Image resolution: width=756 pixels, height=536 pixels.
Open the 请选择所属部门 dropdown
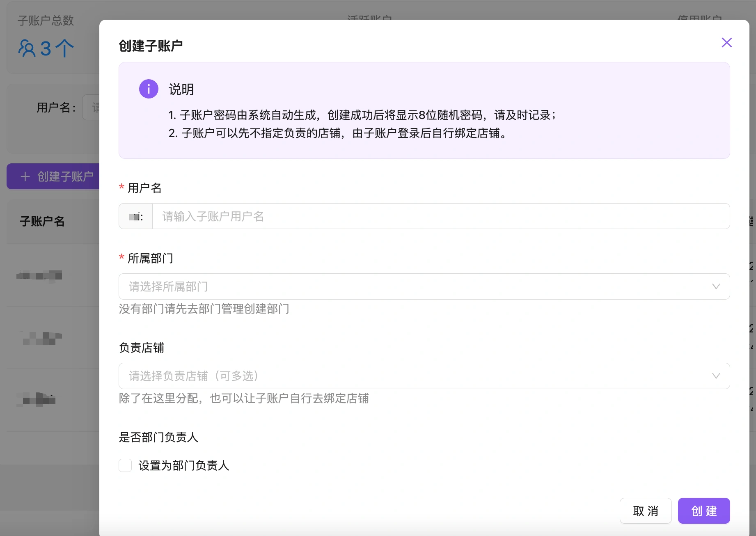[x=424, y=286]
